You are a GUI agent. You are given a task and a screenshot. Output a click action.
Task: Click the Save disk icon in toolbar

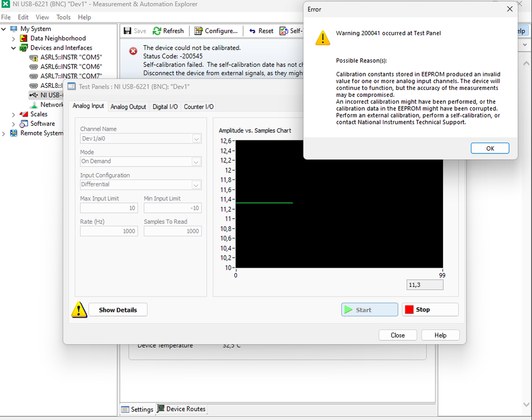tap(127, 31)
